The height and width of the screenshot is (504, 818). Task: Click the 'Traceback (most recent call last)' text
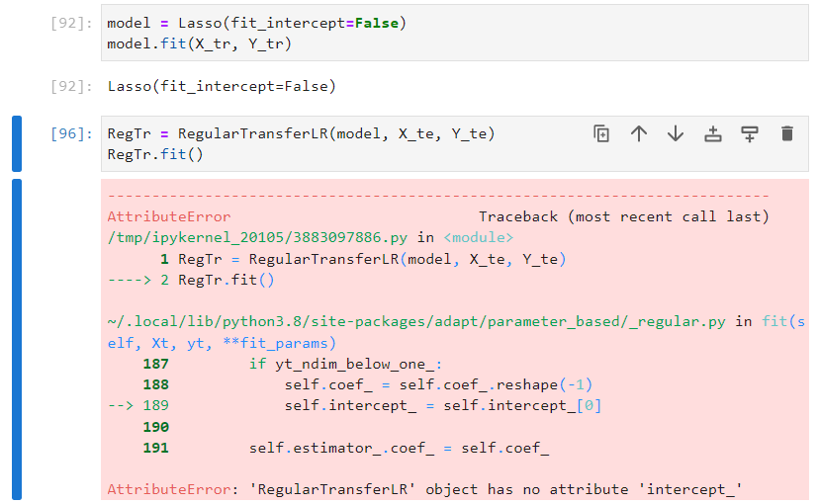[624, 216]
